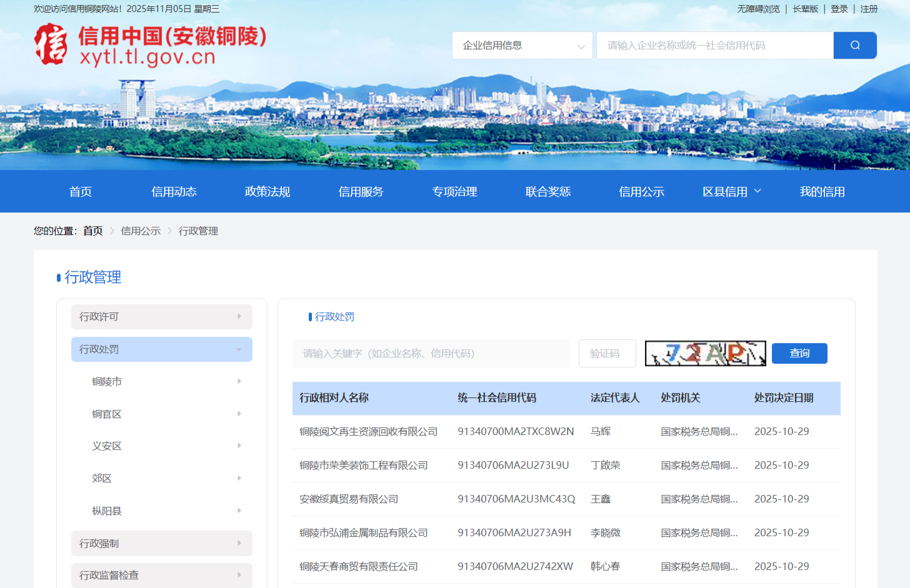
Task: Click the chevron next to 行政强制
Action: point(240,543)
